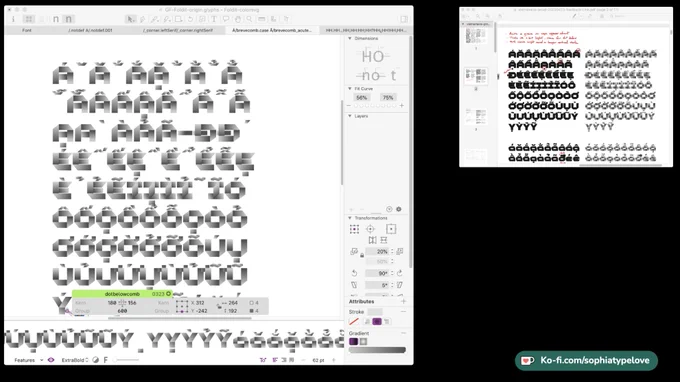This screenshot has height=382, width=680.
Task: Activate the Text tool
Action: (214, 19)
